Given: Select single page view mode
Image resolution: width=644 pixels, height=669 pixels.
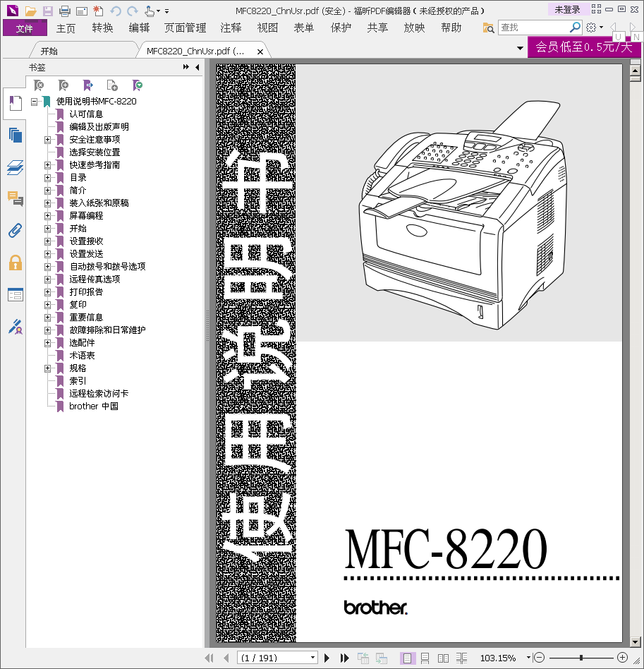Looking at the screenshot, I should [407, 658].
